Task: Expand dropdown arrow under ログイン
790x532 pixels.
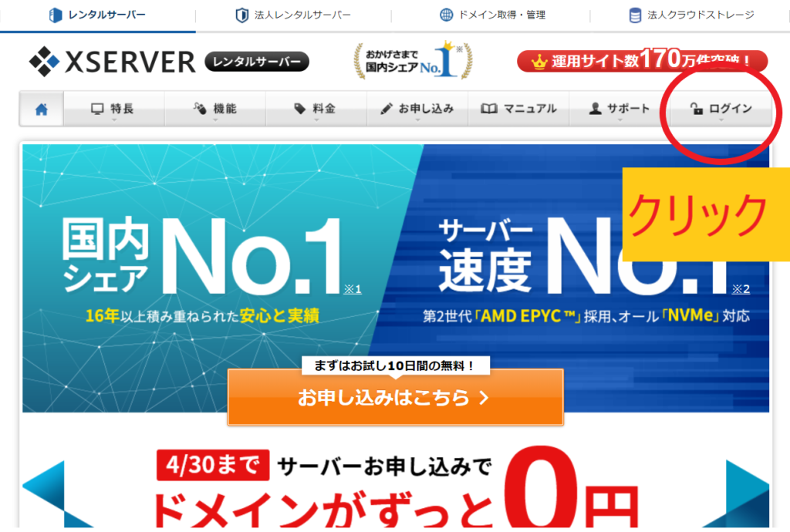Action: click(721, 120)
